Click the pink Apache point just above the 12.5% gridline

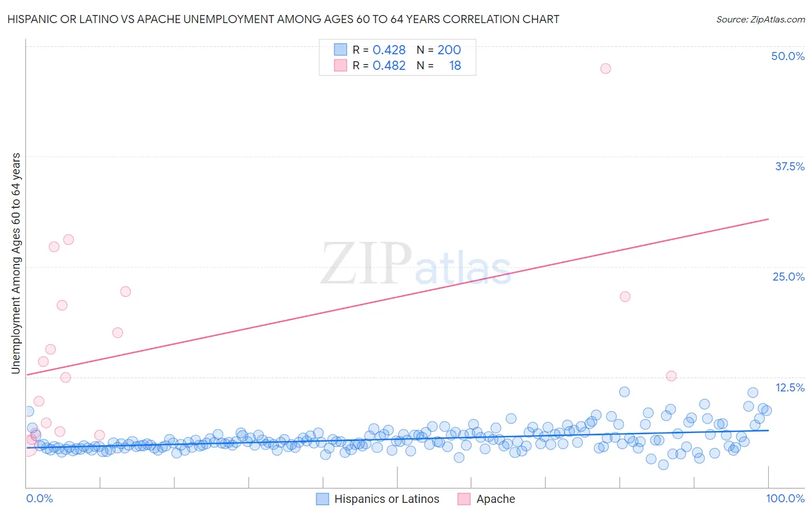click(x=671, y=376)
